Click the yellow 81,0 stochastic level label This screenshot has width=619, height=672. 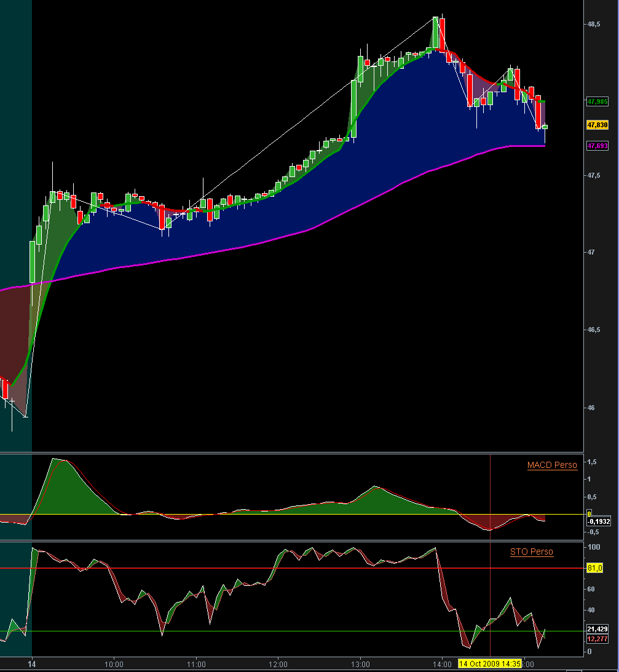click(x=594, y=568)
